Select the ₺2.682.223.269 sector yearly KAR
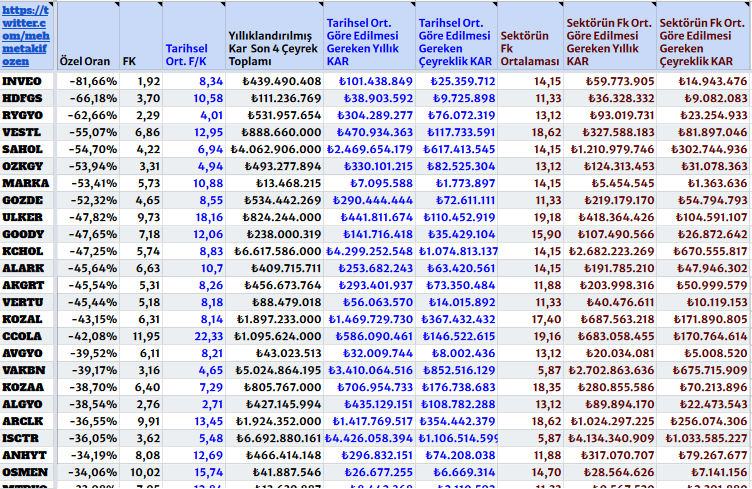The height and width of the screenshot is (489, 752). point(611,252)
